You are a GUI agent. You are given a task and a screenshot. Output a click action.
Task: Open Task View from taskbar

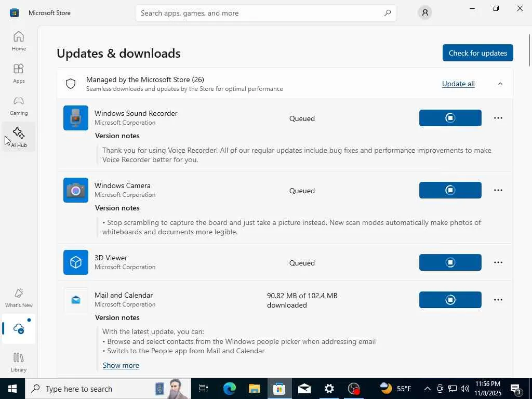203,389
